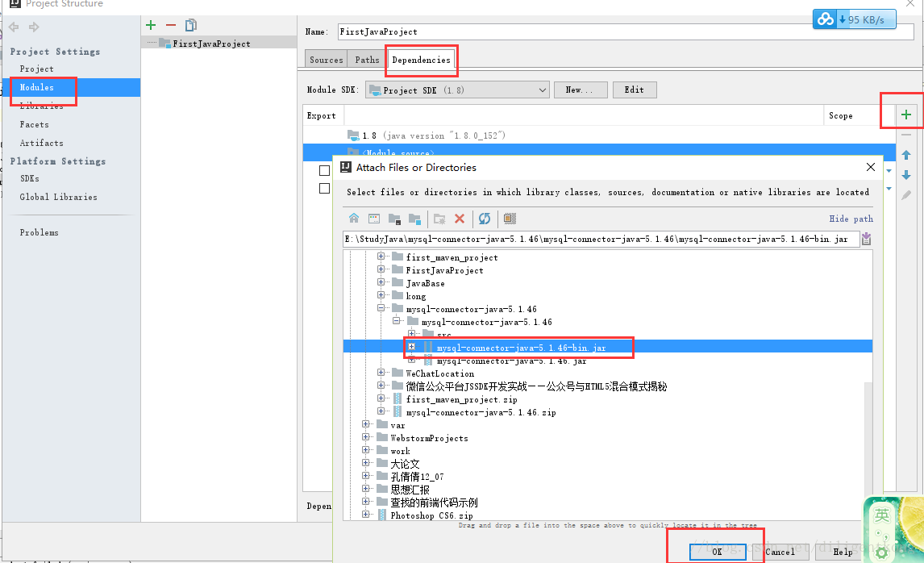This screenshot has width=924, height=563.
Task: Open Artifacts settings
Action: click(x=41, y=143)
